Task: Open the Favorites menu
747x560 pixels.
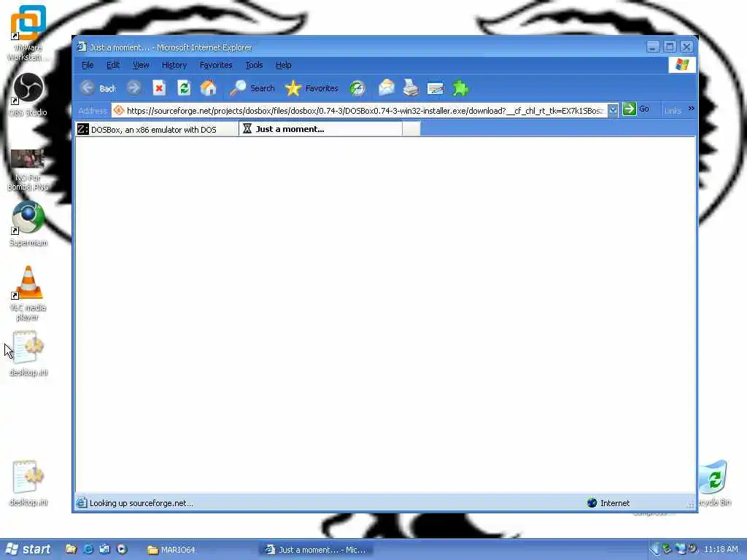Action: 216,65
